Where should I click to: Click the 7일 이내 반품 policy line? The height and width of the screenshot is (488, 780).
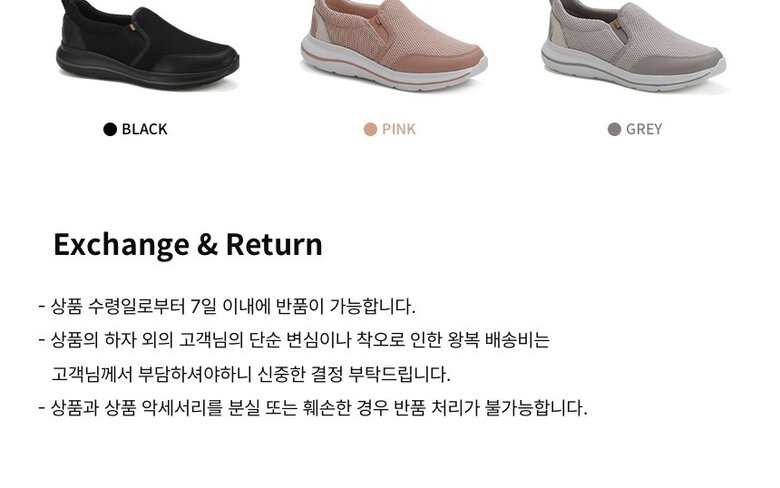pos(227,306)
